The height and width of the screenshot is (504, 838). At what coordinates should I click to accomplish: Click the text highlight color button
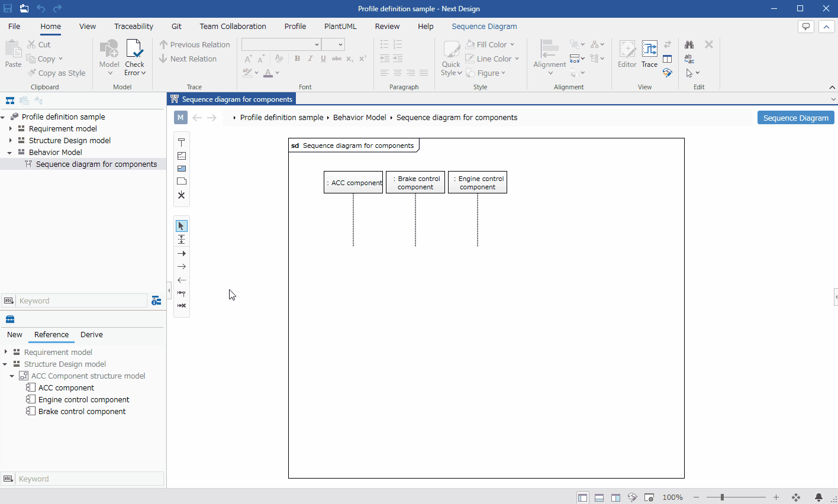coord(247,73)
